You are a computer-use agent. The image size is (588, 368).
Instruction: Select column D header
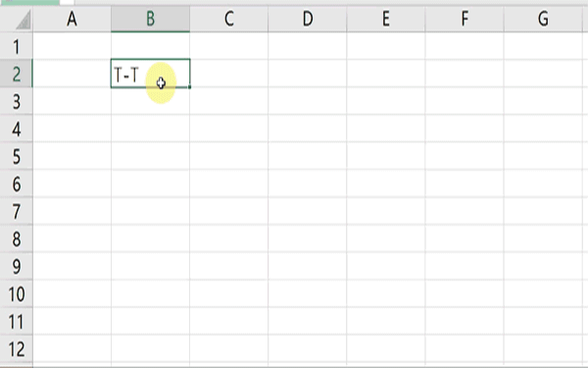[x=308, y=19]
